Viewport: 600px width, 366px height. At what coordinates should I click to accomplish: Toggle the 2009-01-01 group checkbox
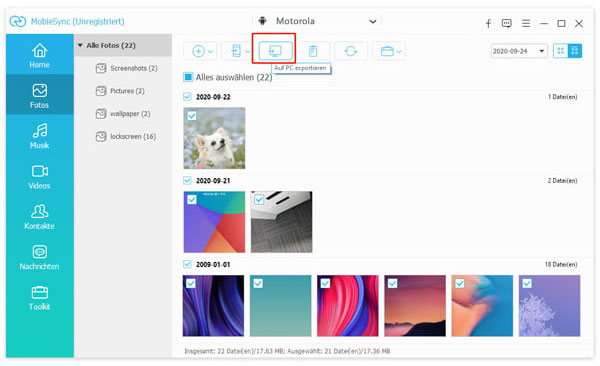coord(187,264)
